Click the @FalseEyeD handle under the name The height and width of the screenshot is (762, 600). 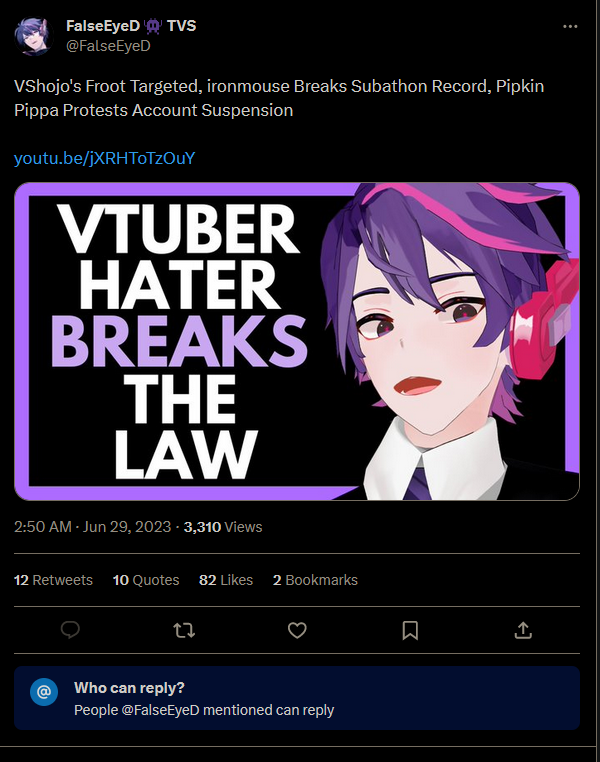pos(108,46)
